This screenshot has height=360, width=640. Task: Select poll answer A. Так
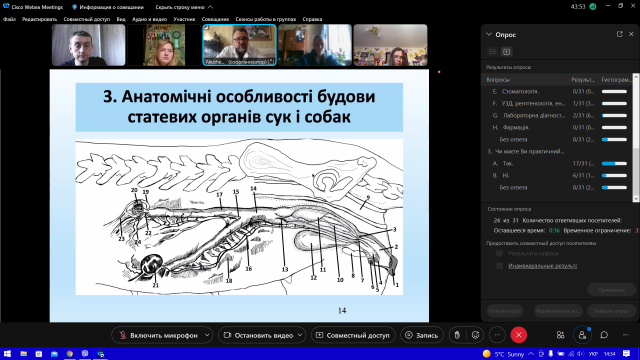tap(558, 163)
